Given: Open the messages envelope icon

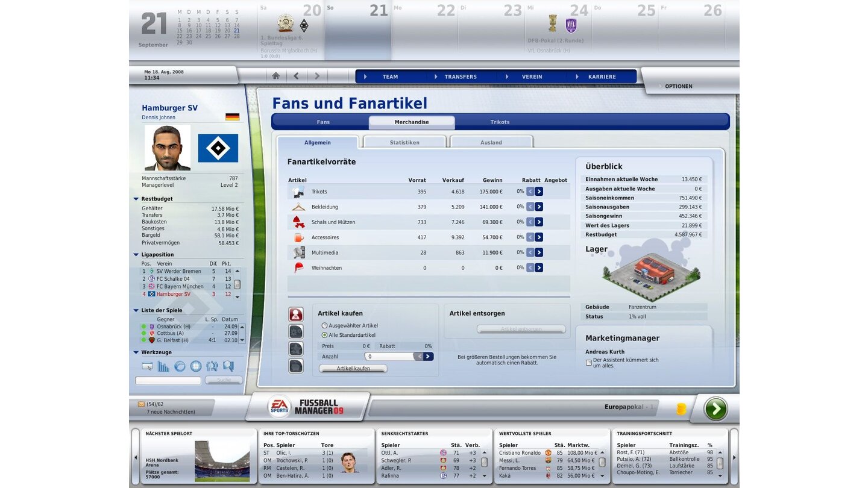Looking at the screenshot, I should click(141, 404).
